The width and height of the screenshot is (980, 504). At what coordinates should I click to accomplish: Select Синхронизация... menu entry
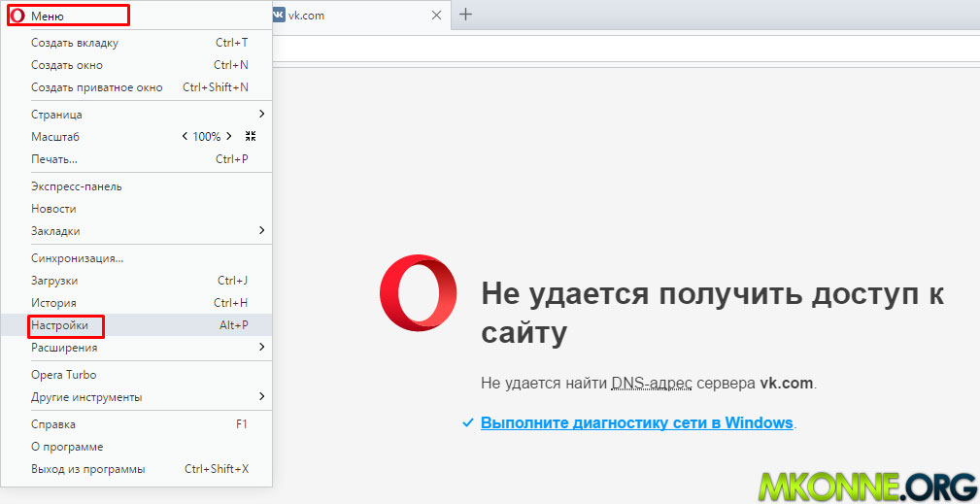coord(136,258)
